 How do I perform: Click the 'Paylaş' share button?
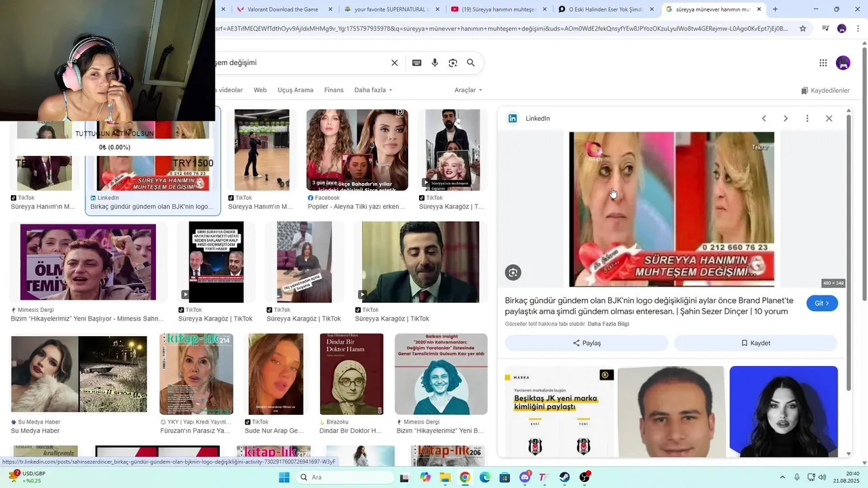[x=587, y=343]
